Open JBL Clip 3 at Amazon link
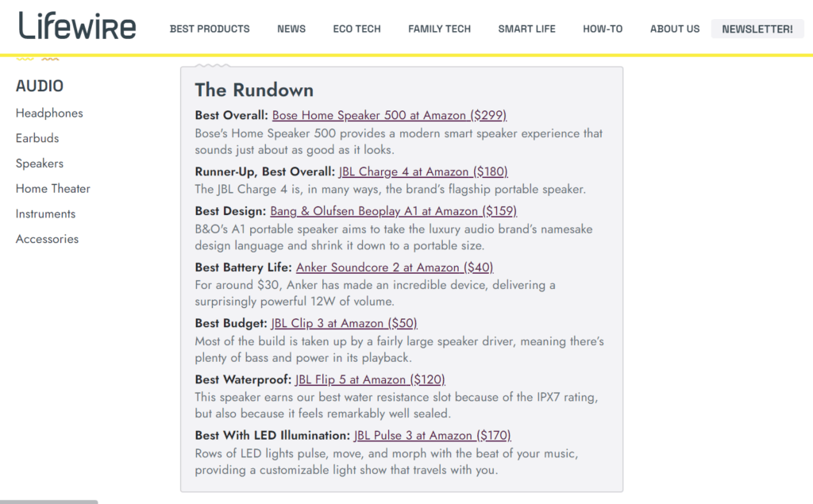 click(x=345, y=324)
